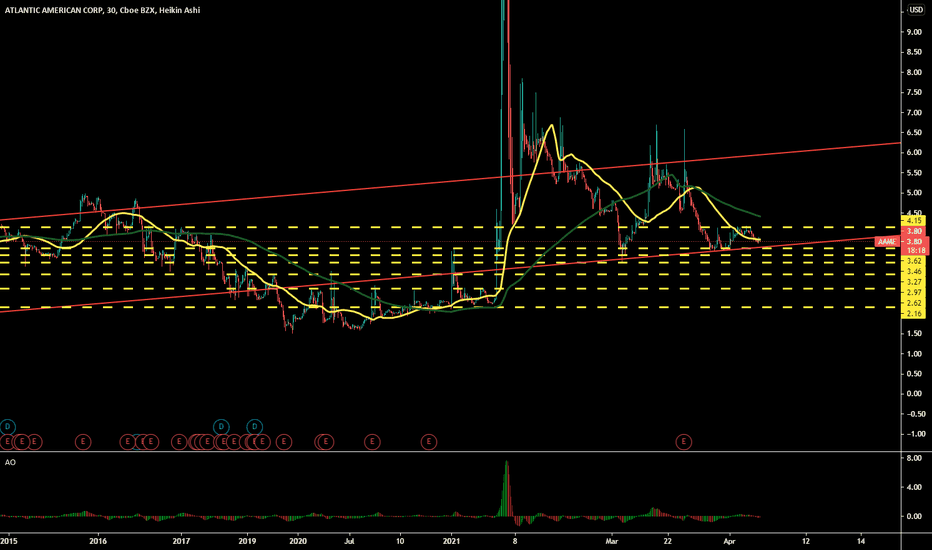The image size is (932, 550).
Task: Click the 2015 time axis label
Action: [9, 541]
